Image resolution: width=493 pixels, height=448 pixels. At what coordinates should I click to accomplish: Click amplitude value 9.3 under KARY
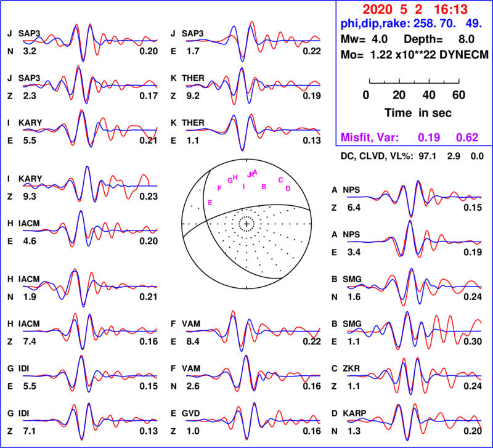(30, 197)
